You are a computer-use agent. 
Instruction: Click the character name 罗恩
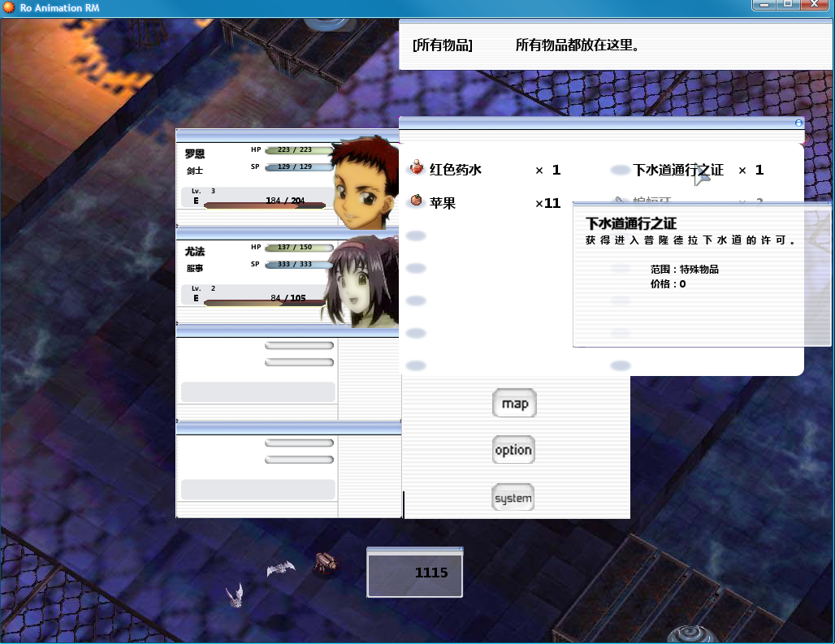195,153
